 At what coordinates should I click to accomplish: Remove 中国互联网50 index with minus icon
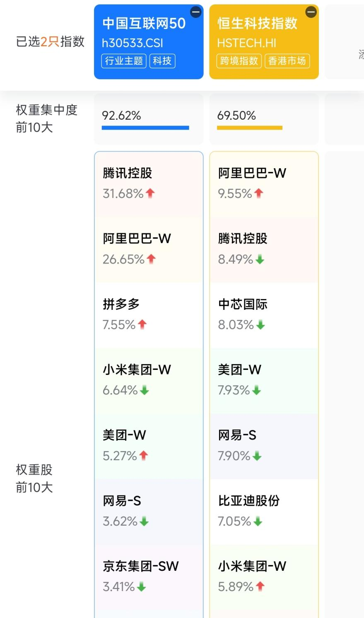[x=195, y=12]
